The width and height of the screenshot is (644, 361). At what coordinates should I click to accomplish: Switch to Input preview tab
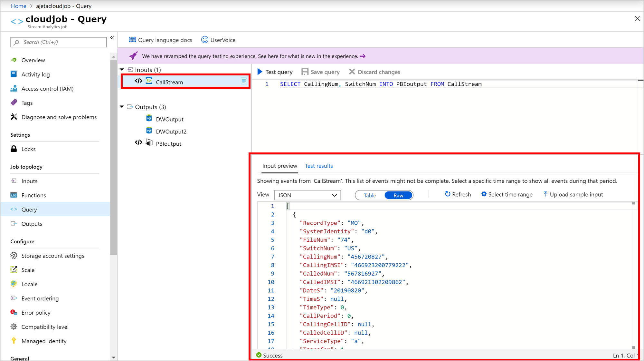point(279,166)
